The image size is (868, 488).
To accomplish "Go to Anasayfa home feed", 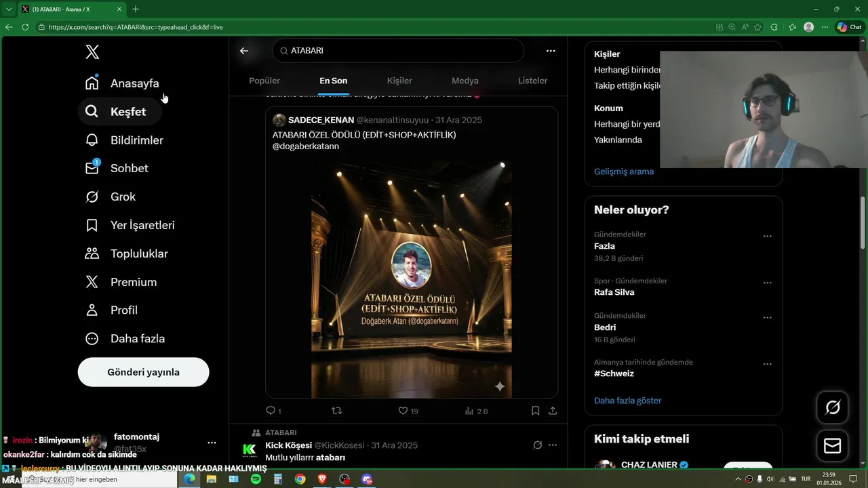I will tap(122, 83).
